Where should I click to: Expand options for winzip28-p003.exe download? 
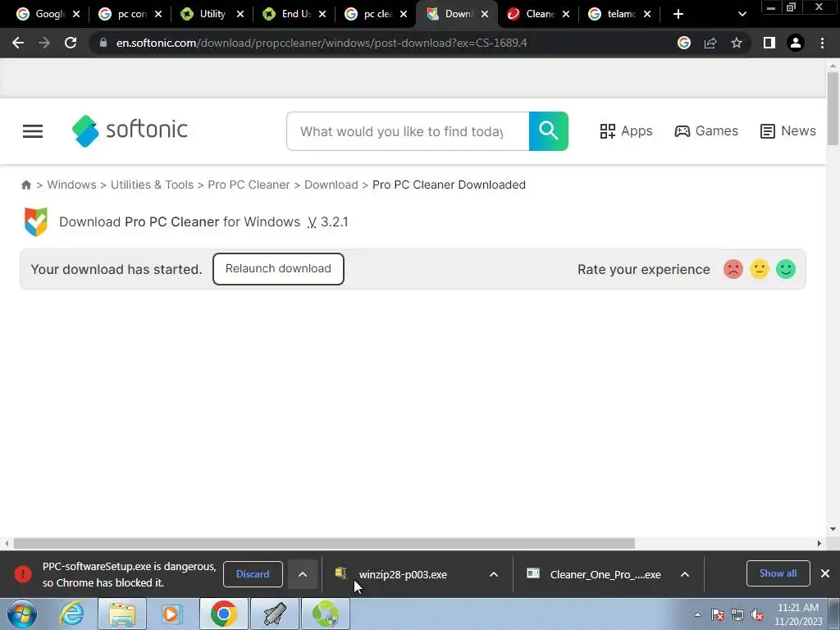coord(493,574)
